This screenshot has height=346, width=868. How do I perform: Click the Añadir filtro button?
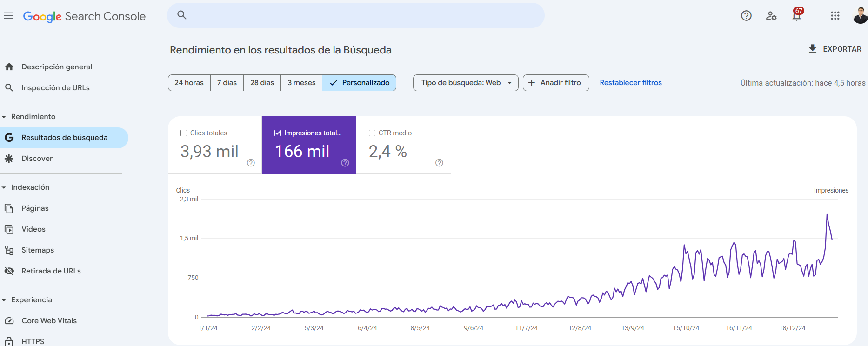(556, 83)
